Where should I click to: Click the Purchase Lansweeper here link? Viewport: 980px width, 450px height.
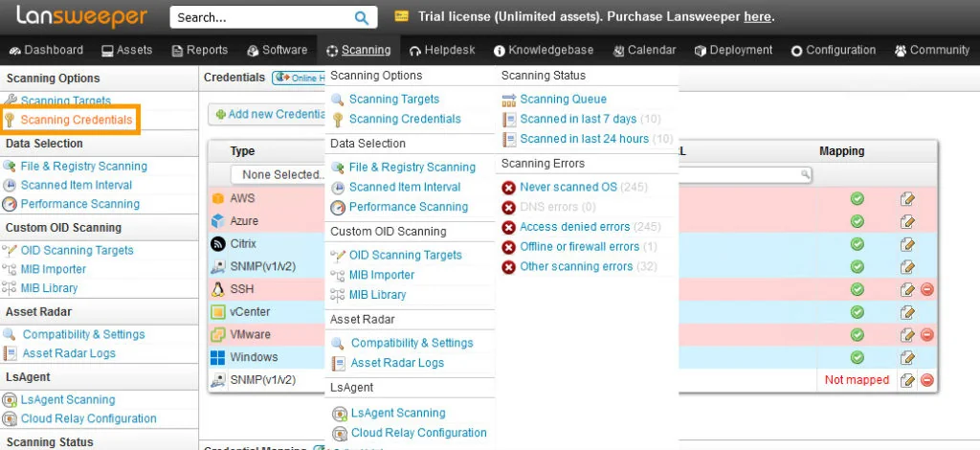pyautogui.click(x=757, y=16)
